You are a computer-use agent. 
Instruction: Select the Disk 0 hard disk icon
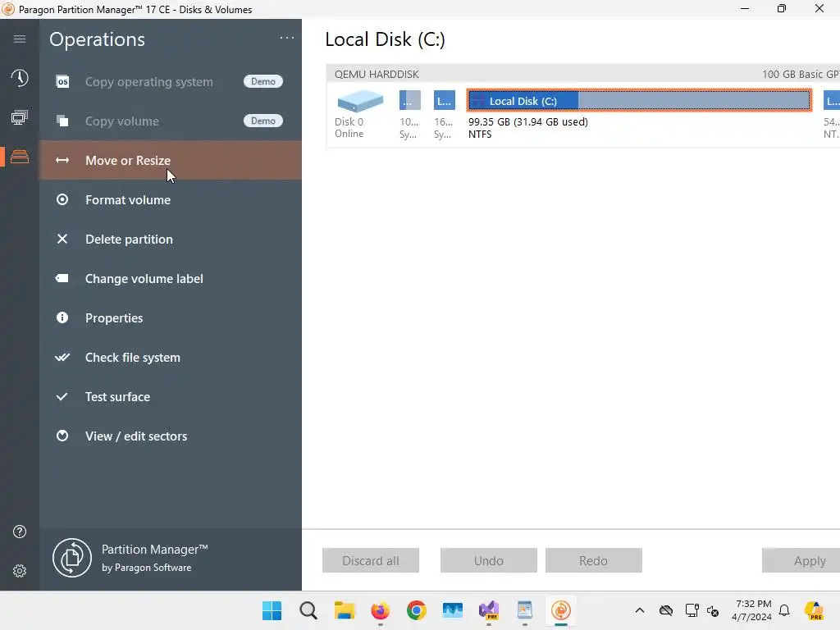tap(360, 101)
